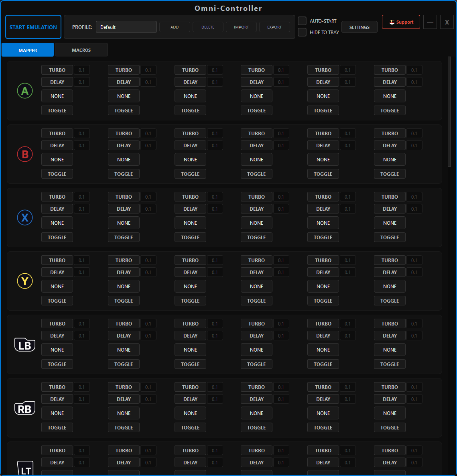Enable the AUTO-START checkbox

click(302, 21)
